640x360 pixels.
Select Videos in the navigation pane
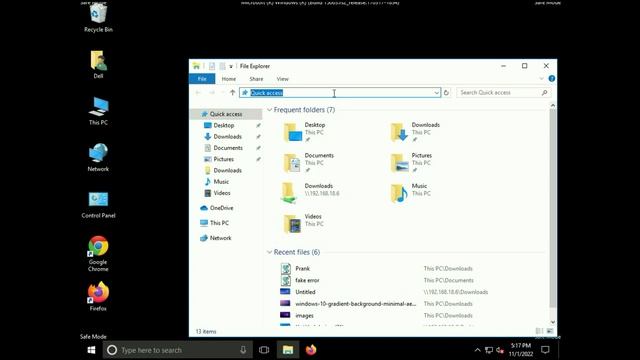(x=222, y=193)
